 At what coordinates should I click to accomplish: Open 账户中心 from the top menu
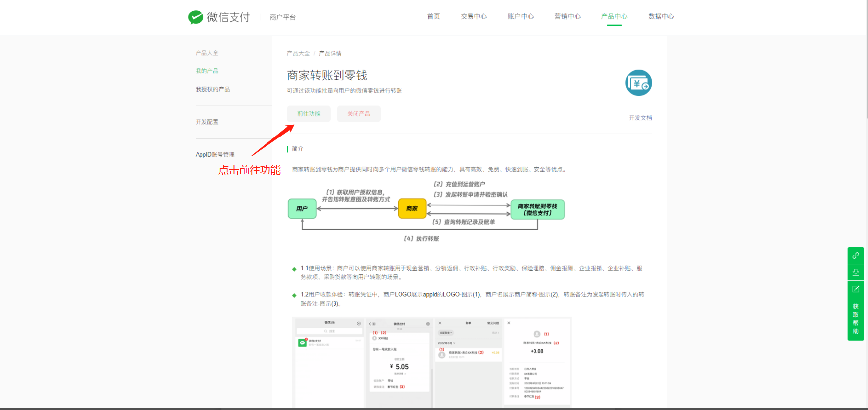coord(520,17)
